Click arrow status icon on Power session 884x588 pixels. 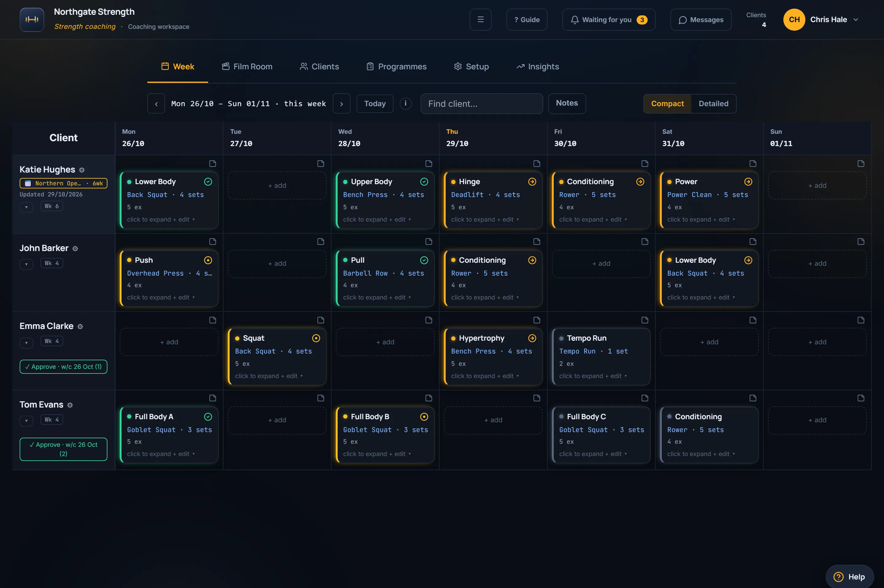click(748, 181)
